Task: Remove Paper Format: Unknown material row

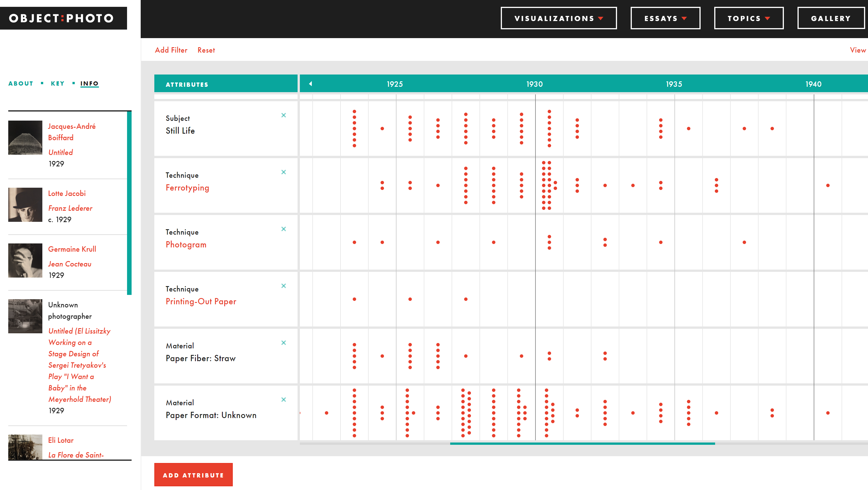Action: [x=283, y=400]
